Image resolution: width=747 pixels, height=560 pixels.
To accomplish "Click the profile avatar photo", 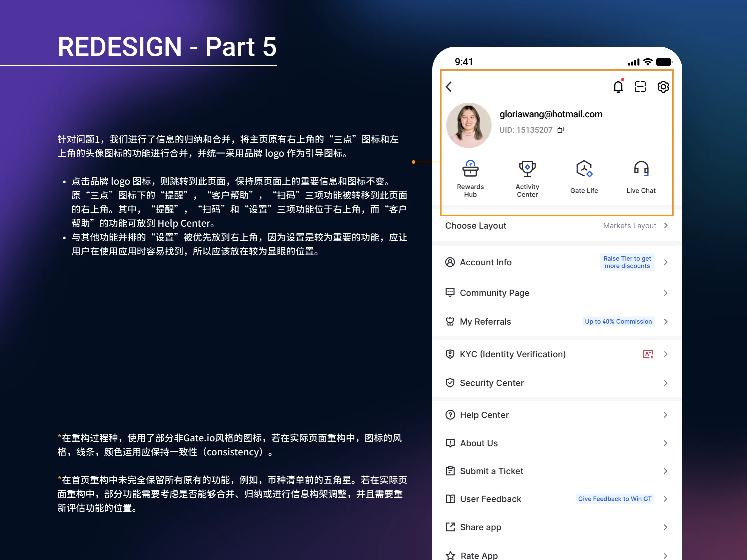I will click(x=469, y=125).
